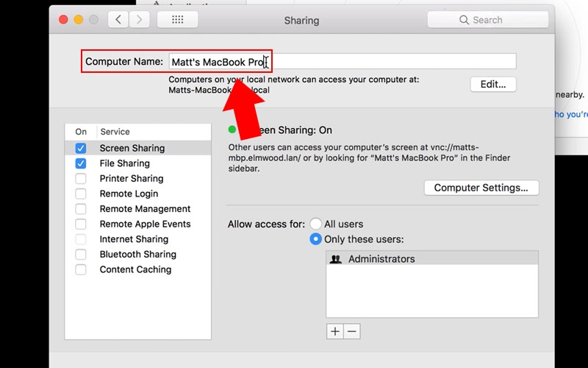Viewport: 588px width, 368px height.
Task: Select the Administrators group entry
Action: (432, 259)
